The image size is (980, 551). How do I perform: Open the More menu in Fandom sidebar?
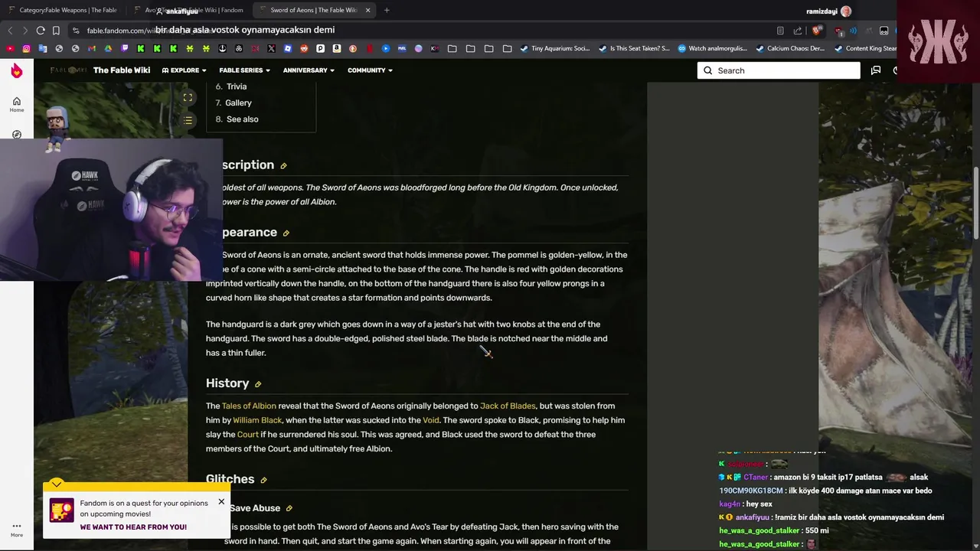17,529
